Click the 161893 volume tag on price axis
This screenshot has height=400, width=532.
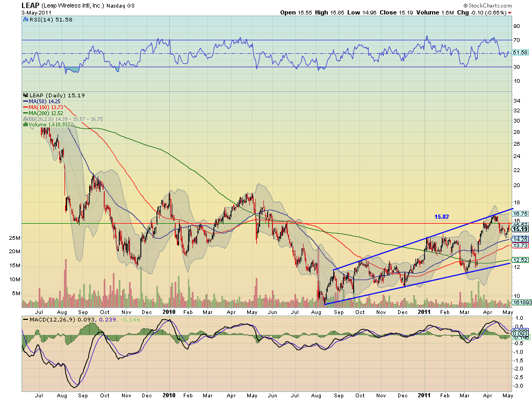click(522, 302)
